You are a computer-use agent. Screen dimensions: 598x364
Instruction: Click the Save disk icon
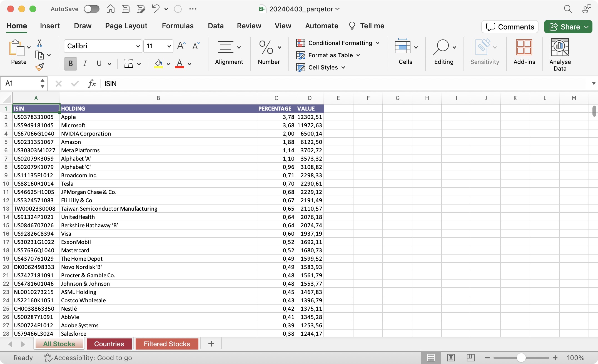click(126, 9)
